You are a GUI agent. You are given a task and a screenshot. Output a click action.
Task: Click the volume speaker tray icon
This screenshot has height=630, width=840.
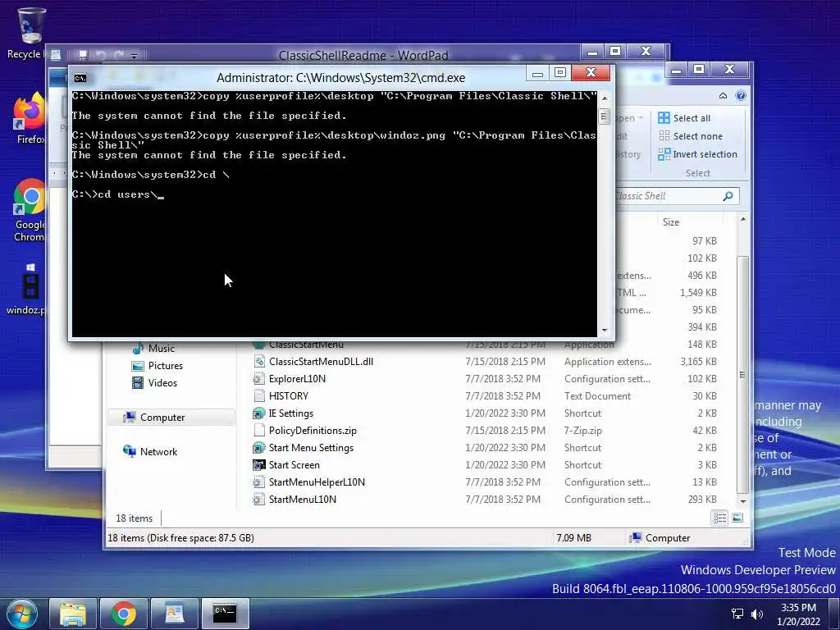757,614
